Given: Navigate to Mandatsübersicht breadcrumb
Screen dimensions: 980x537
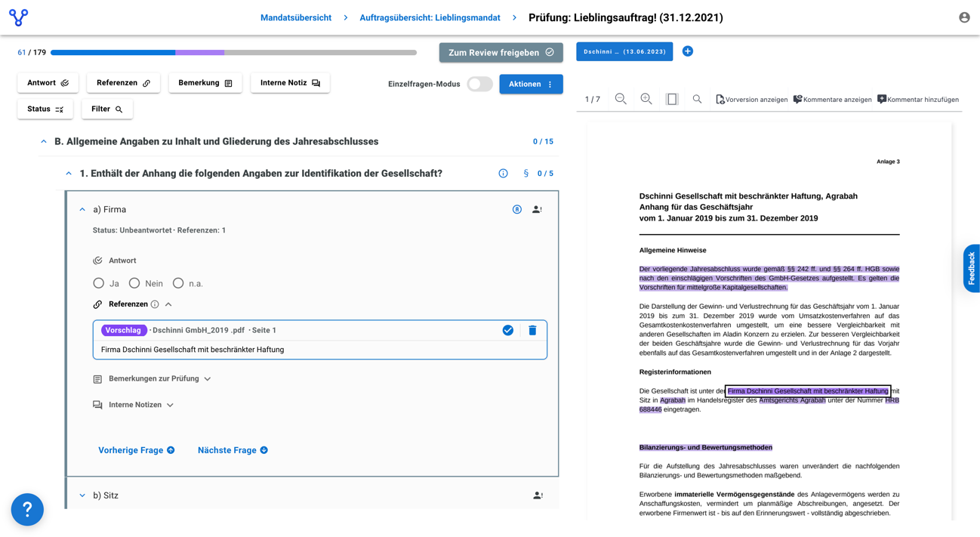Looking at the screenshot, I should tap(296, 17).
